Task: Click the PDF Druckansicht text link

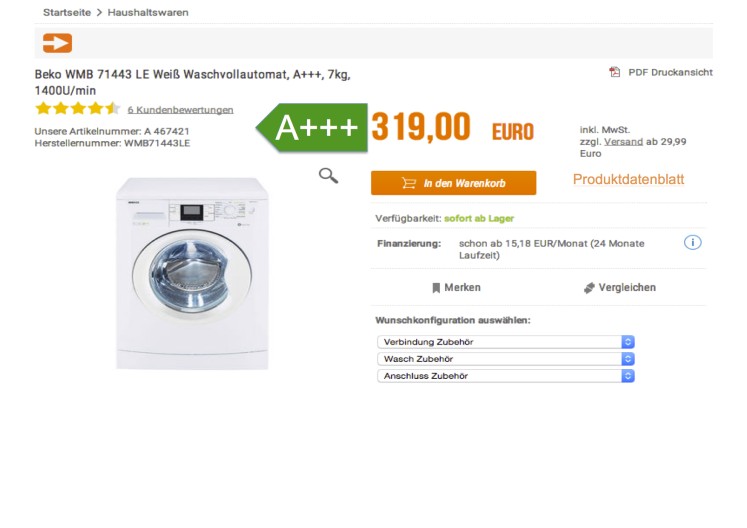Action: (x=670, y=72)
